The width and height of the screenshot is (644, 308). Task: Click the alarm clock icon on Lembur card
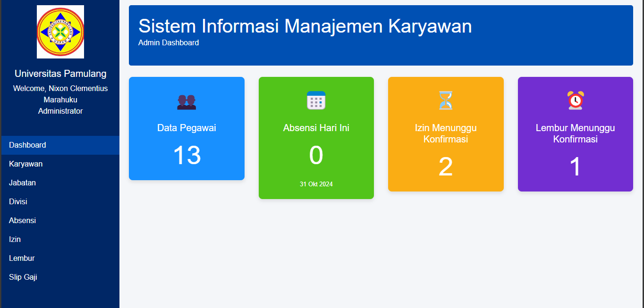(575, 100)
